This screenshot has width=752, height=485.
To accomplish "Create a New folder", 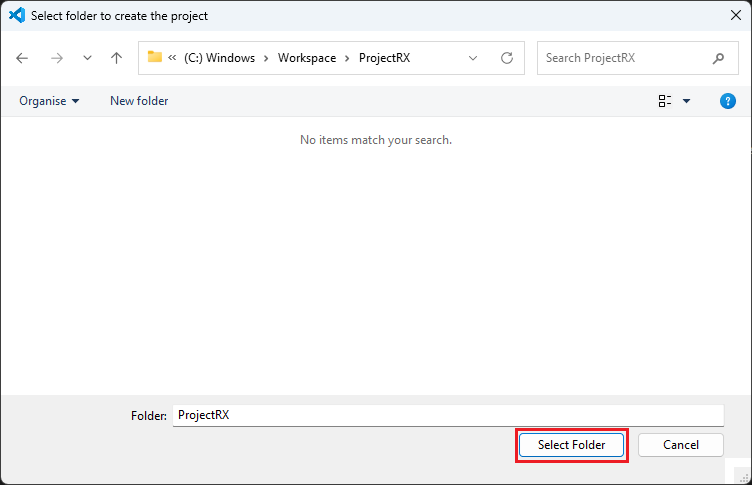I will [x=139, y=101].
